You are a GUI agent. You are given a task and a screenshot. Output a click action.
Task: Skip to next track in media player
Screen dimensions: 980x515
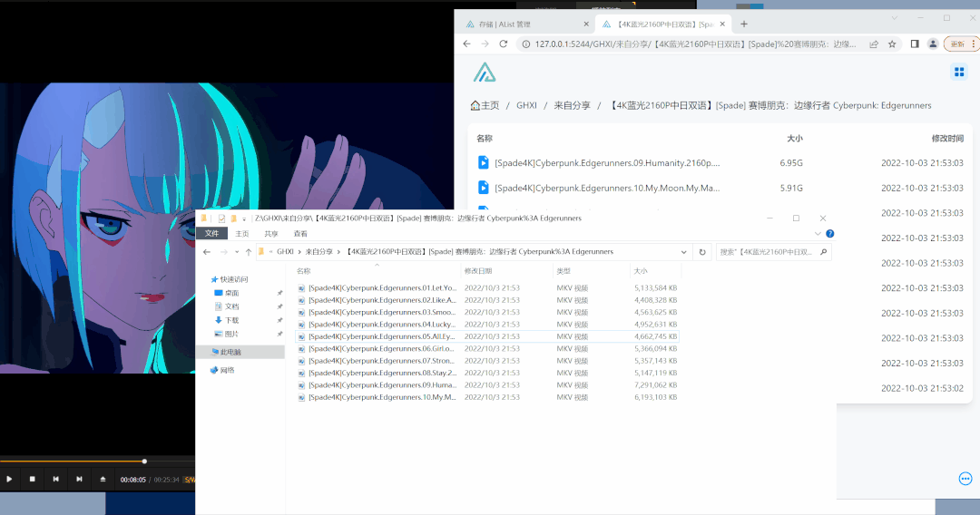(x=79, y=480)
